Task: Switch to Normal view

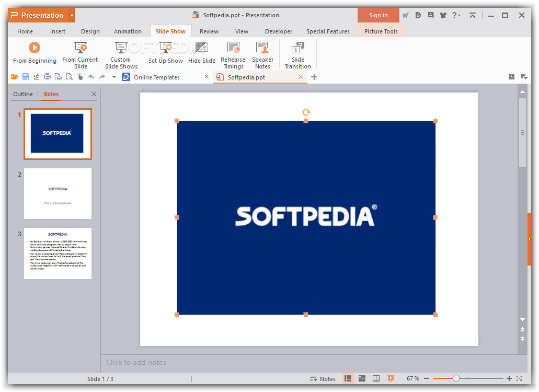Action: 348,378
